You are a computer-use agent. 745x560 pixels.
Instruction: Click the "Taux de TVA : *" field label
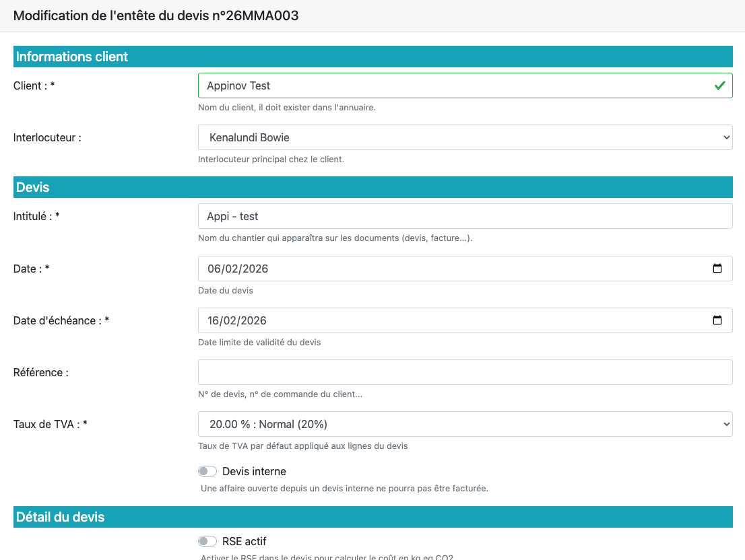click(51, 424)
